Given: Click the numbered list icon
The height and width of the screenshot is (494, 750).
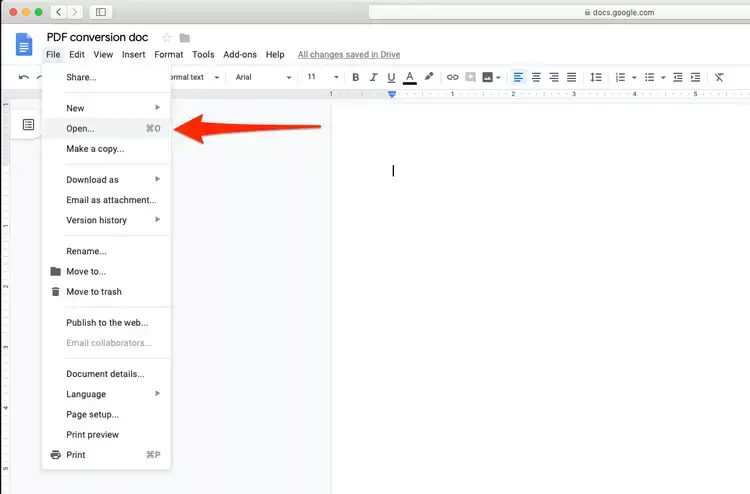Looking at the screenshot, I should (620, 77).
